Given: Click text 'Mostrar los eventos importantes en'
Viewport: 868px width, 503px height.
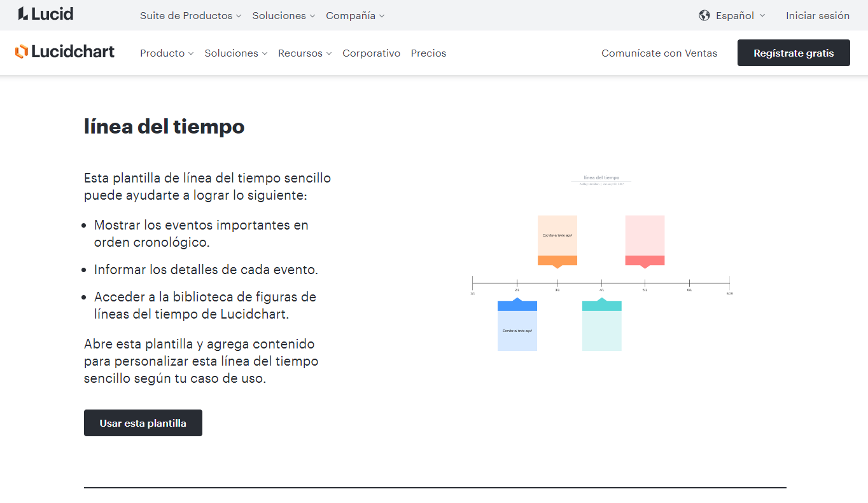Looking at the screenshot, I should point(201,225).
